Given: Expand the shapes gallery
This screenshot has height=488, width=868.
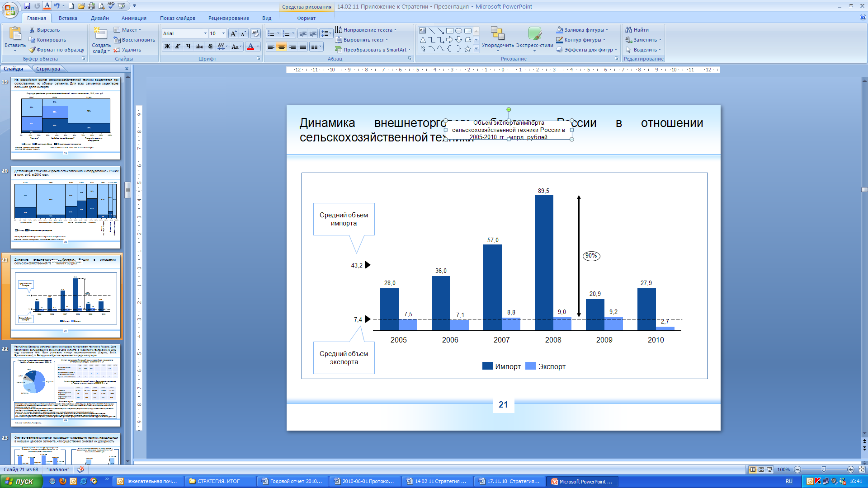Looking at the screenshot, I should [476, 49].
